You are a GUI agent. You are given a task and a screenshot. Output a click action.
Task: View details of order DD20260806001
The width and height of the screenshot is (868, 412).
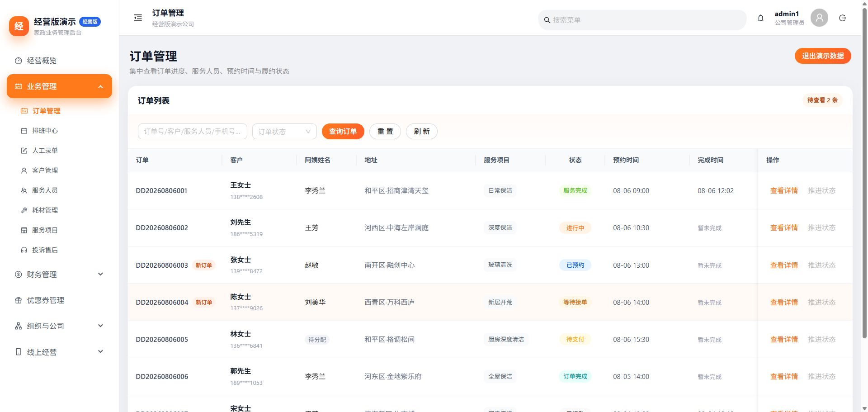point(784,191)
